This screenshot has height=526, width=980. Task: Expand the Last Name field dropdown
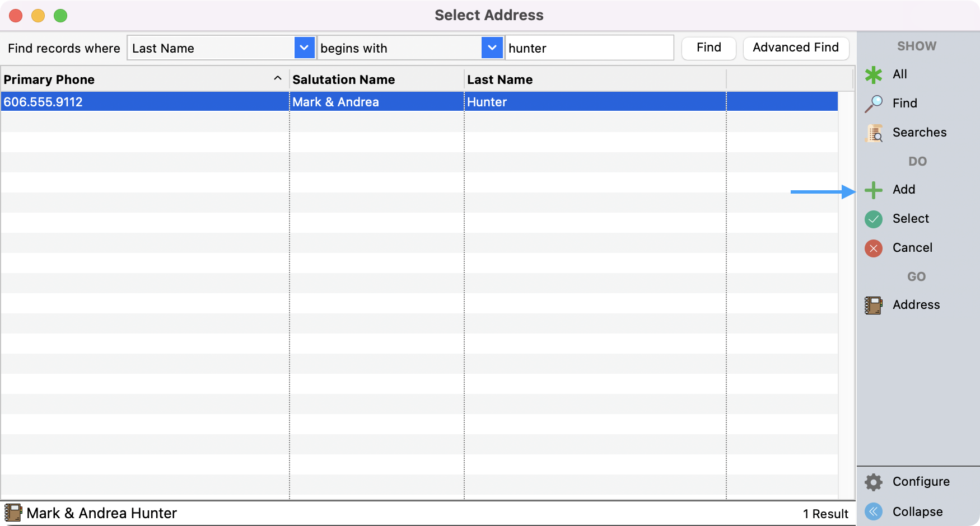[304, 48]
